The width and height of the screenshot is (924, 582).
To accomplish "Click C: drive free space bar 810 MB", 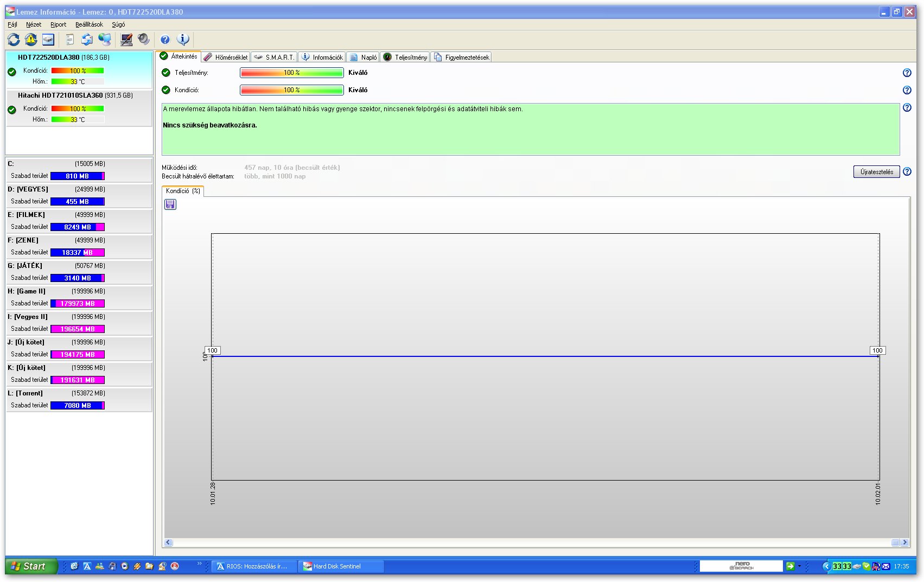I will [78, 176].
